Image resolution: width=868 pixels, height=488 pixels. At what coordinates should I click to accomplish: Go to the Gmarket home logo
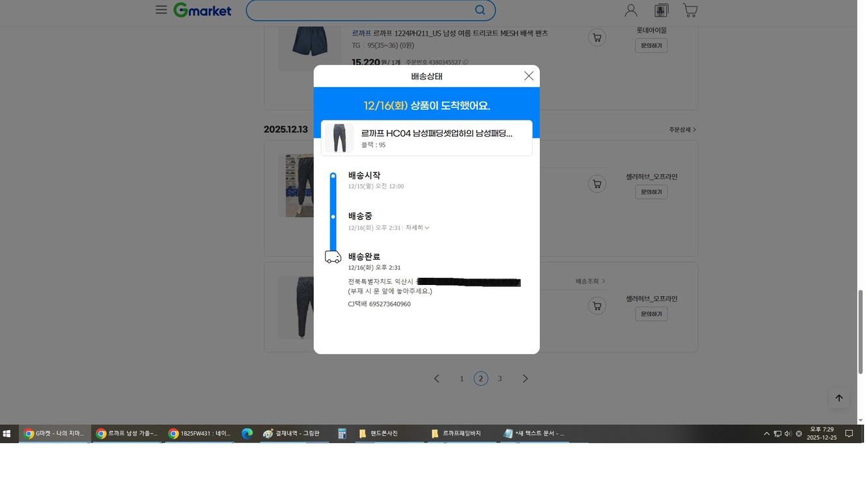tap(203, 10)
